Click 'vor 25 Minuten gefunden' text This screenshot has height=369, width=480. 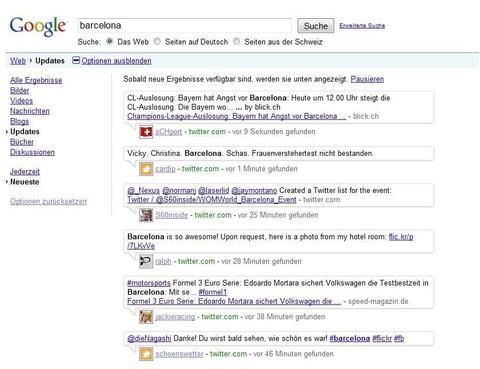tap(278, 215)
